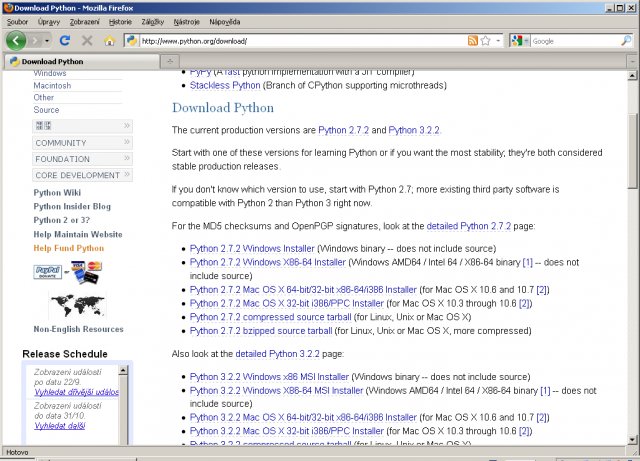Viewport: 640px width, 461px height.
Task: Download Python 2.7.2 Mac OS X 64-bit/32-bit Installer
Action: (x=303, y=290)
